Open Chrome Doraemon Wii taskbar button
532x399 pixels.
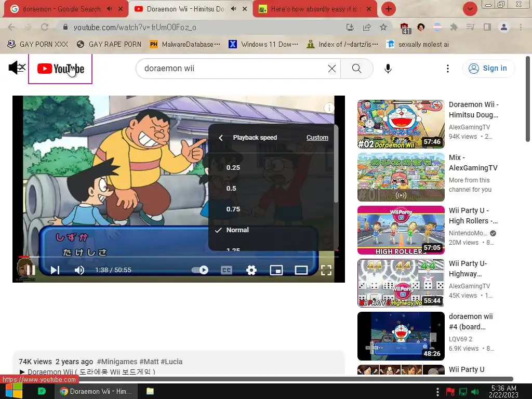pos(96,391)
